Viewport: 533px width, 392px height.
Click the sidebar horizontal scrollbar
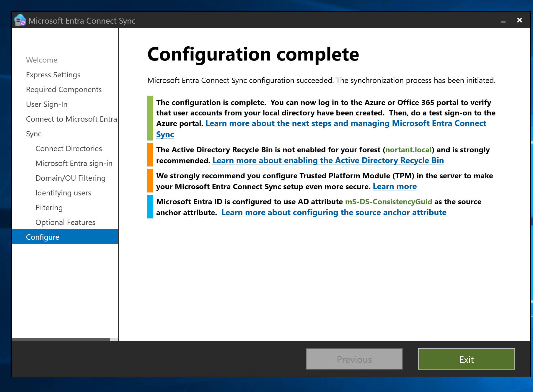tap(61, 339)
